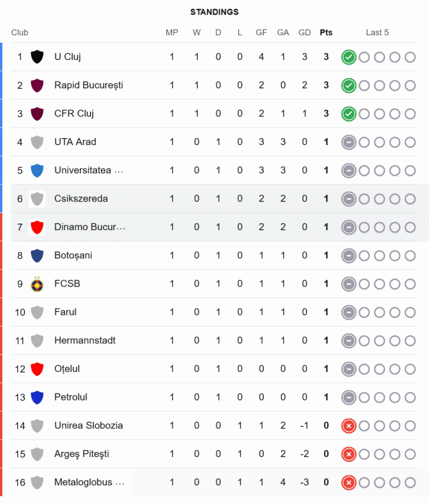The width and height of the screenshot is (429, 504).
Task: Sort standings by the Pts column header
Action: coord(326,33)
